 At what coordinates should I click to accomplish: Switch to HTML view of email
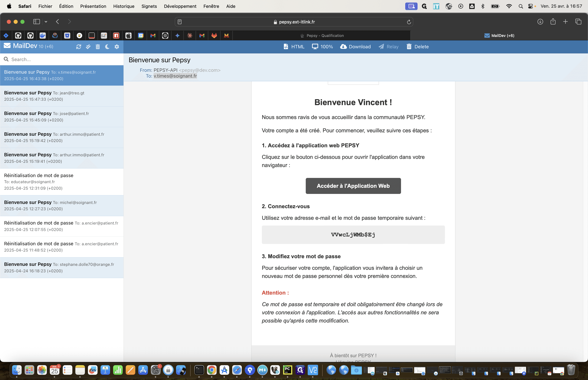[x=294, y=47]
